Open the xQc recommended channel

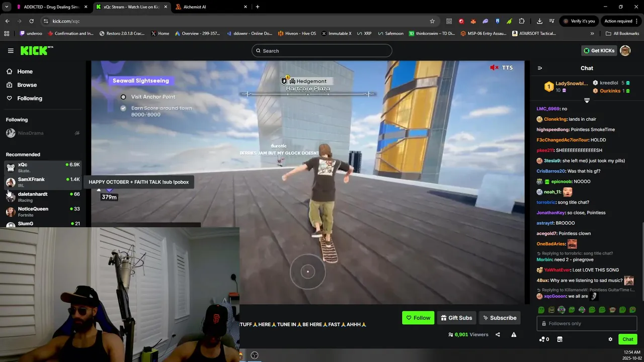point(43,167)
